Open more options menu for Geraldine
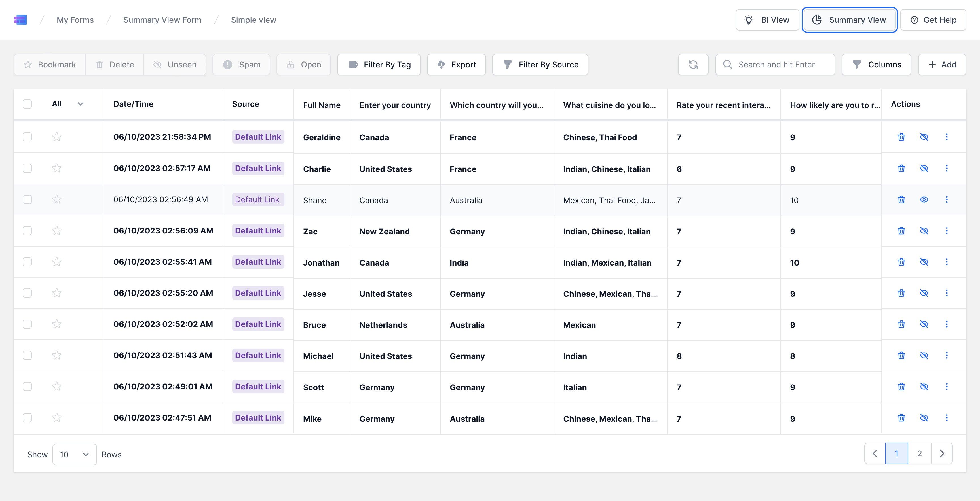The image size is (980, 501). (947, 137)
